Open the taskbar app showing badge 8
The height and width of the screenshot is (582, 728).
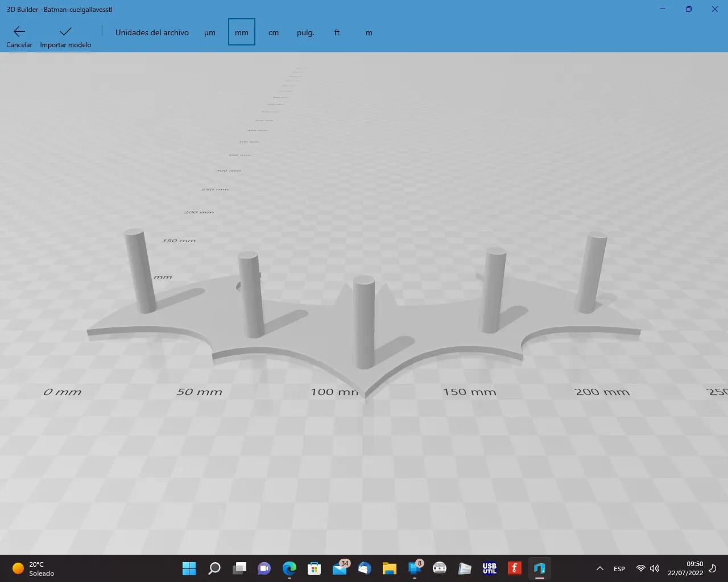tap(415, 568)
